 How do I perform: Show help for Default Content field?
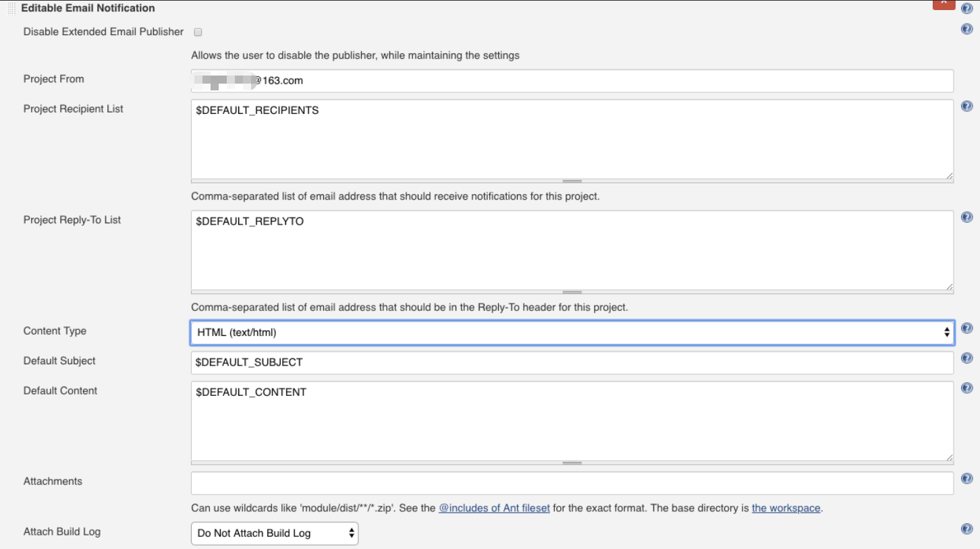[x=967, y=388]
